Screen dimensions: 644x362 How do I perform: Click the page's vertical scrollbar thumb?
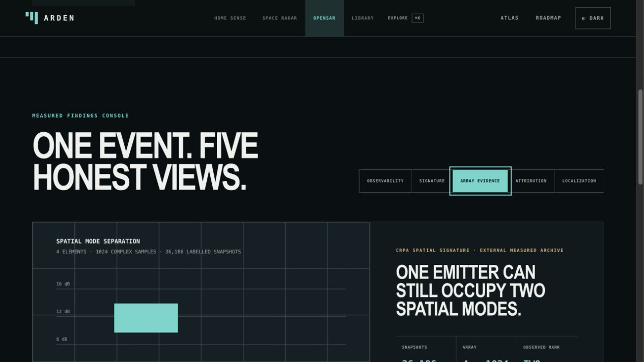point(640,137)
